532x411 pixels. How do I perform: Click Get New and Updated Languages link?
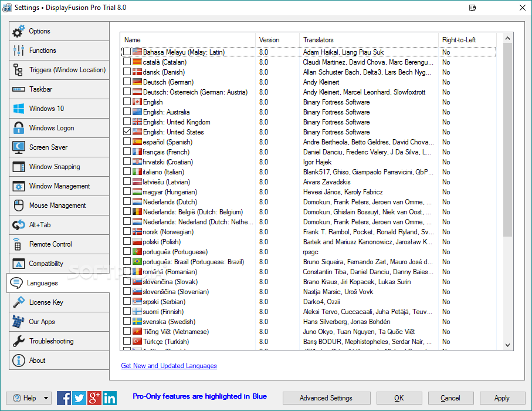169,366
